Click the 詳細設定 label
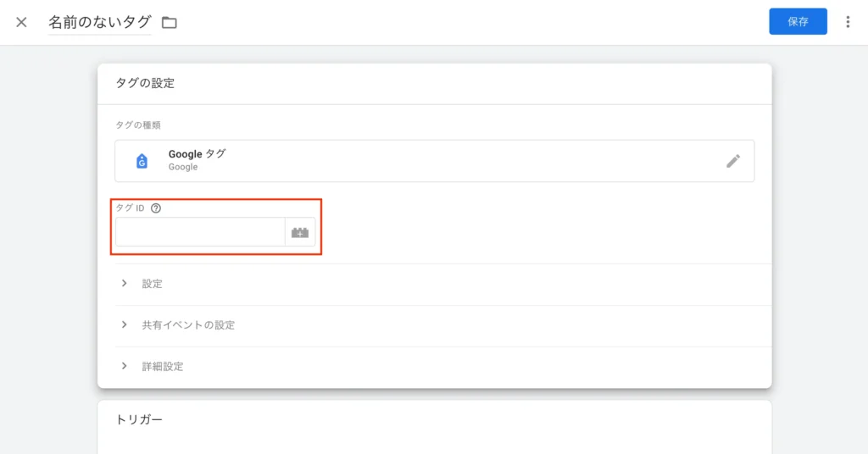The width and height of the screenshot is (868, 454). (x=163, y=367)
